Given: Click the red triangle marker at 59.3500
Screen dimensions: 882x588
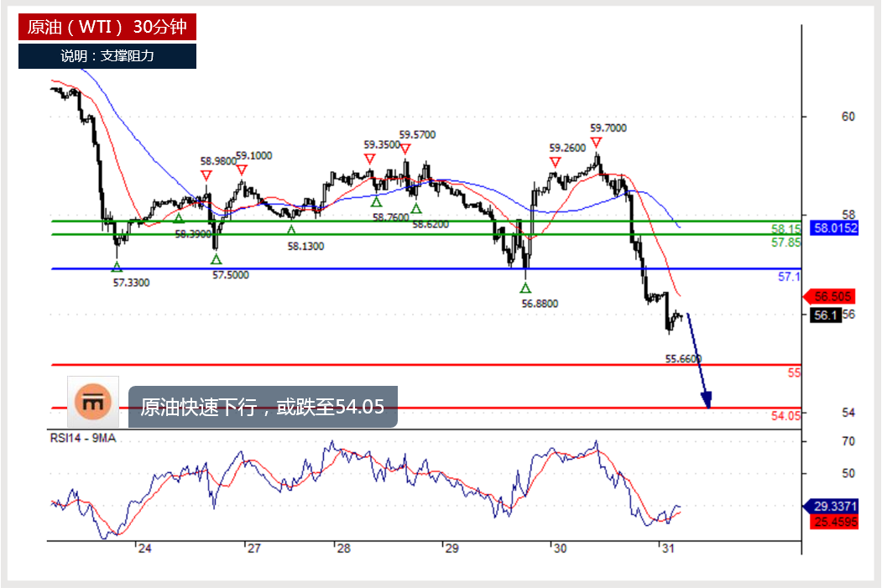Looking at the screenshot, I should point(369,159).
